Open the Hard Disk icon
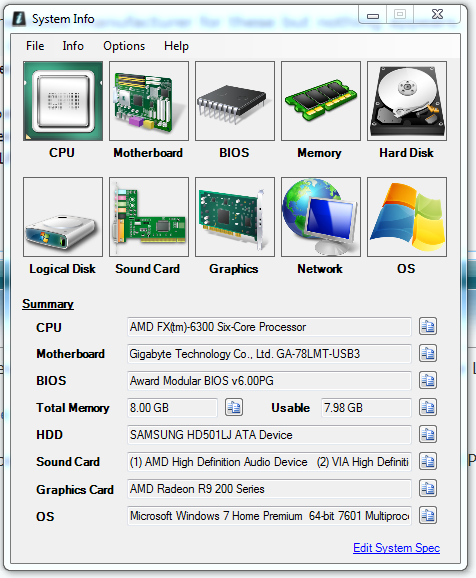Image resolution: width=476 pixels, height=578 pixels. (x=407, y=101)
